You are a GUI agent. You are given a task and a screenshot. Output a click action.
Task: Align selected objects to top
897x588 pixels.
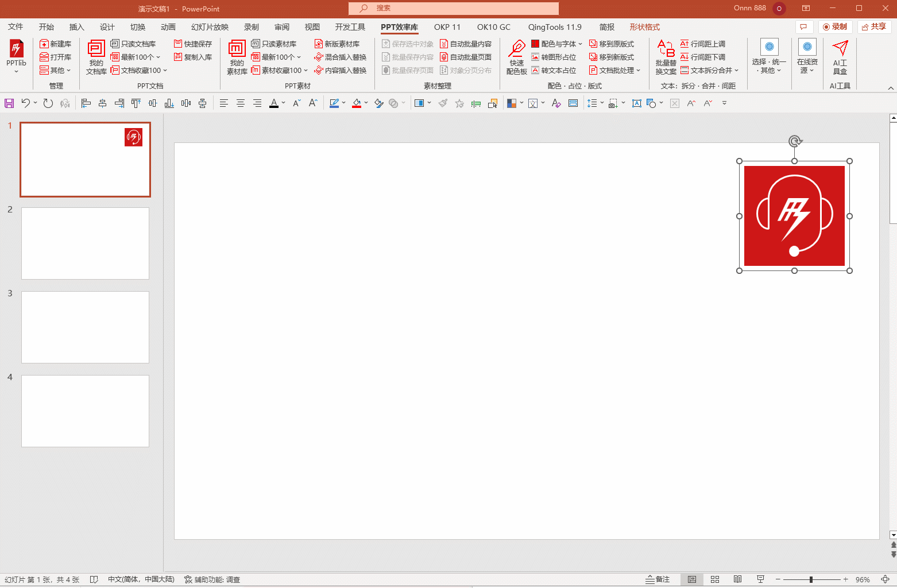click(136, 103)
